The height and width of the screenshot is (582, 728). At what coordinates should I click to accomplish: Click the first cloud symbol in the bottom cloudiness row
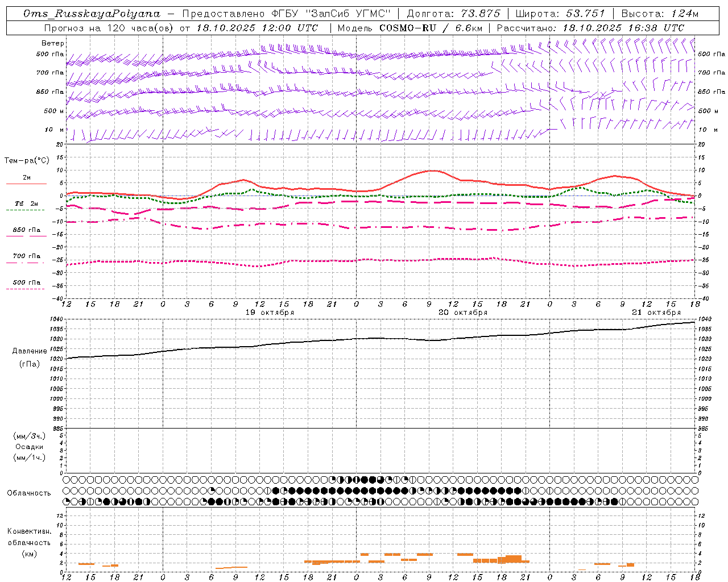click(67, 502)
